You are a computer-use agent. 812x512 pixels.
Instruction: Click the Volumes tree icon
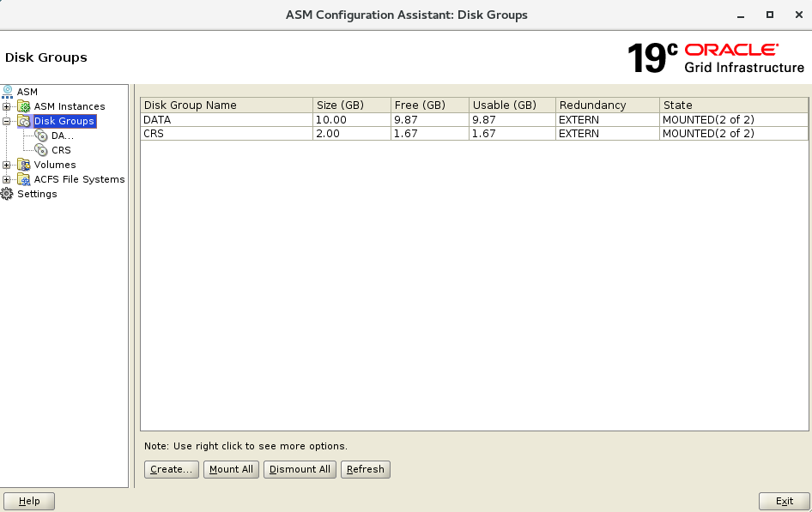[x=24, y=165]
